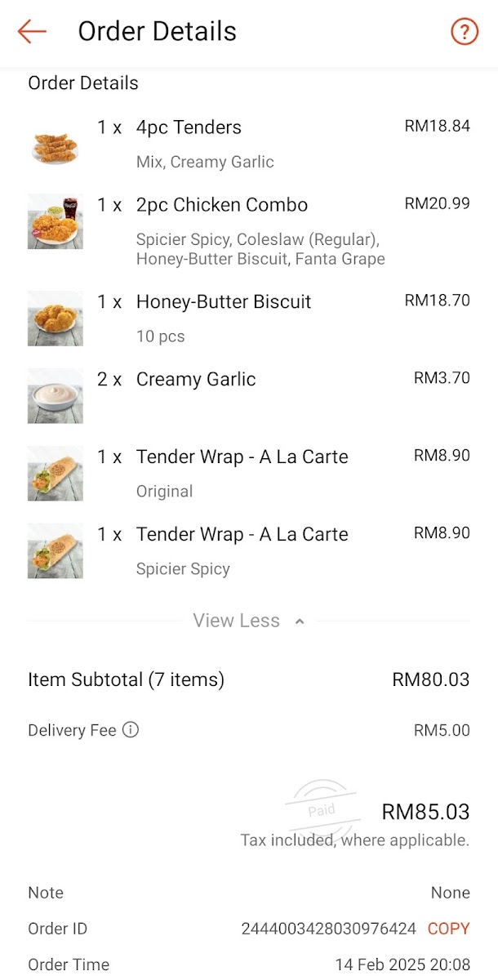This screenshot has height=980, width=498.
Task: Click the RM85.03 total amount
Action: point(425,812)
